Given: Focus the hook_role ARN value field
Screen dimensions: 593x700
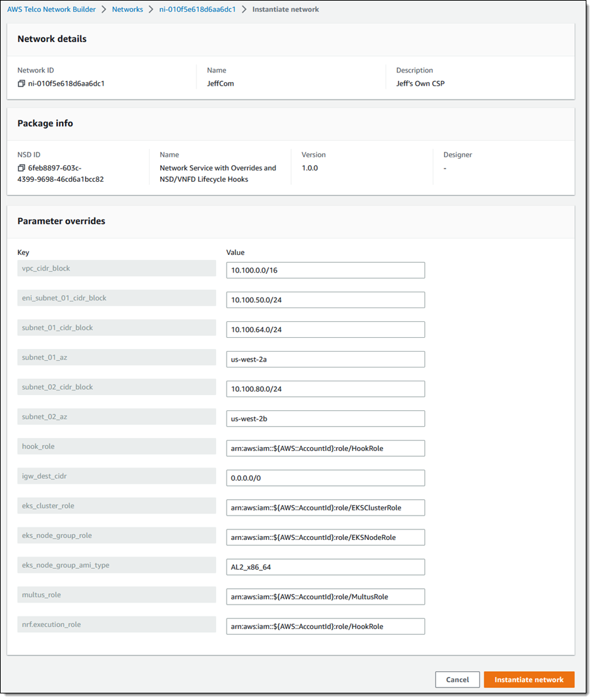Looking at the screenshot, I should tap(325, 448).
